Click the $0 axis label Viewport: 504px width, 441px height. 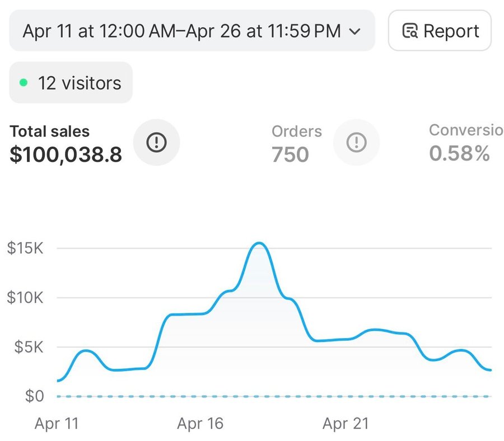[x=34, y=396]
